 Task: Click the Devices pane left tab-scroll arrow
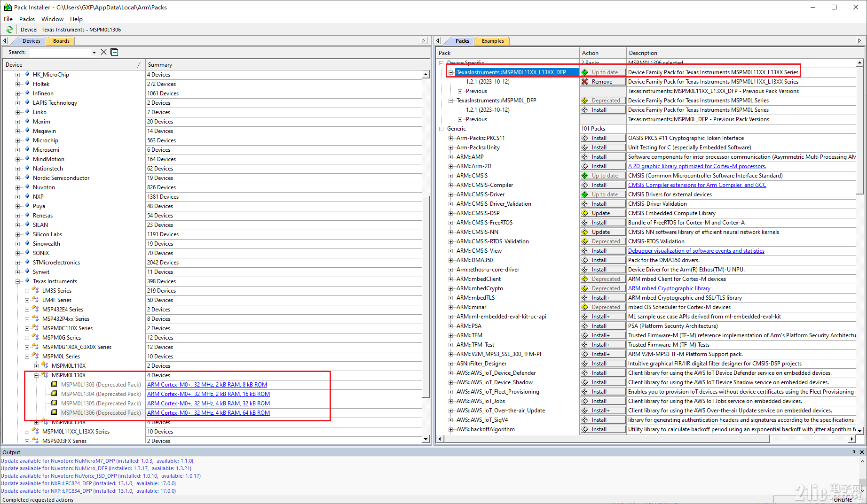(5, 41)
